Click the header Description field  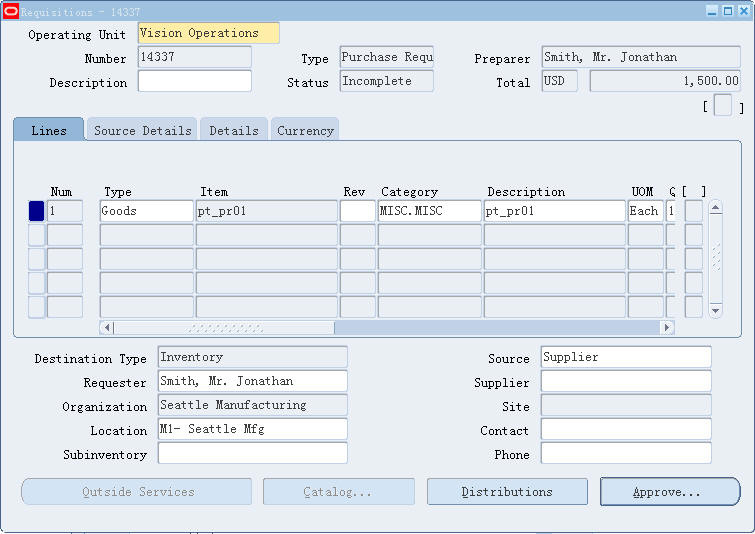tap(195, 81)
